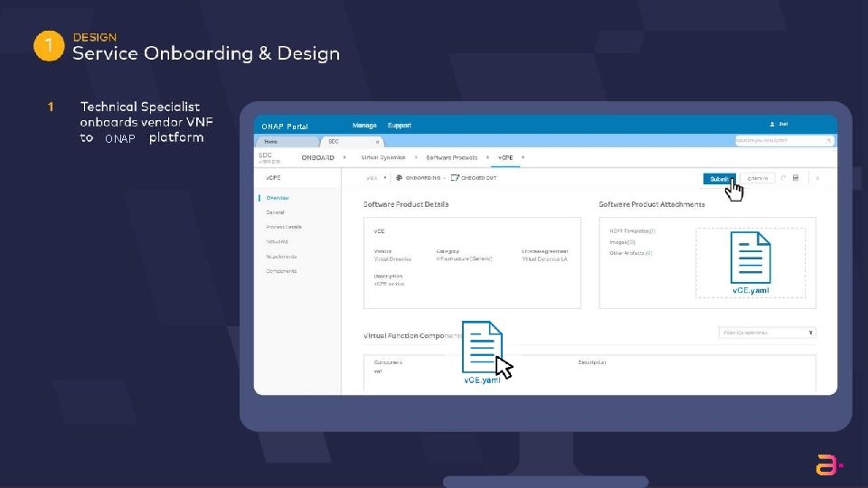Select Overview in the sidebar

[x=278, y=198]
